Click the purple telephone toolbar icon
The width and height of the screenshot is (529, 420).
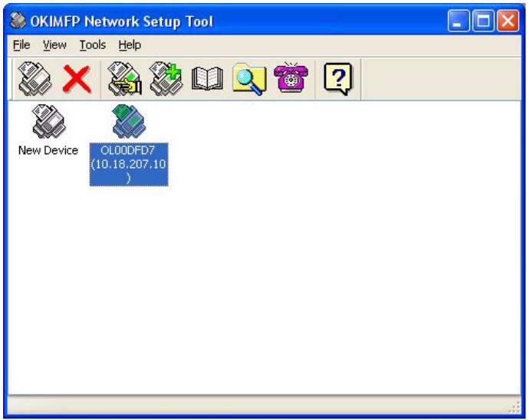coord(291,77)
